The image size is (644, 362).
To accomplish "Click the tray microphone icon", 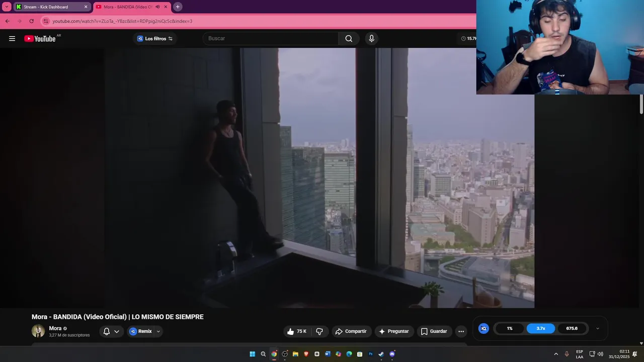I will coord(567,354).
